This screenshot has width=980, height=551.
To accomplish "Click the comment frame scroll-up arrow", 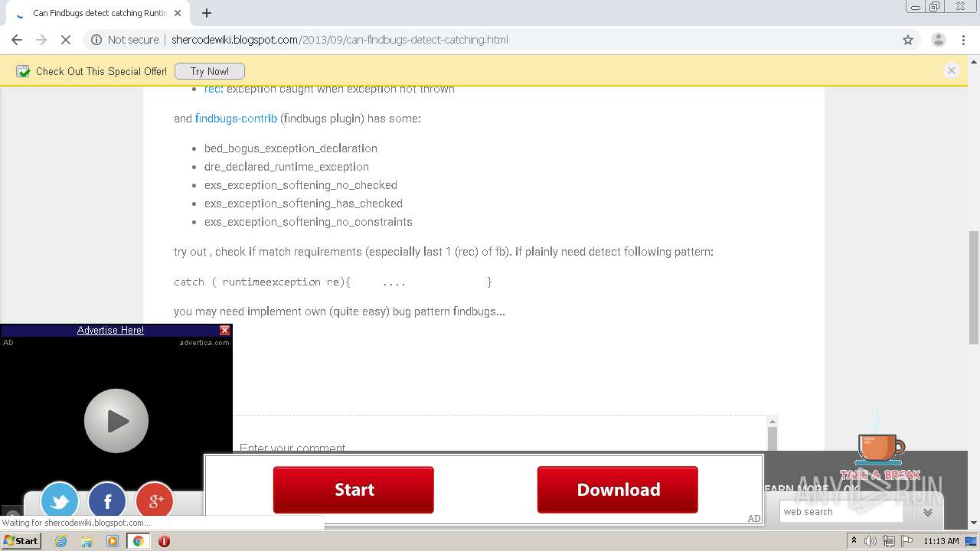I will (x=773, y=422).
